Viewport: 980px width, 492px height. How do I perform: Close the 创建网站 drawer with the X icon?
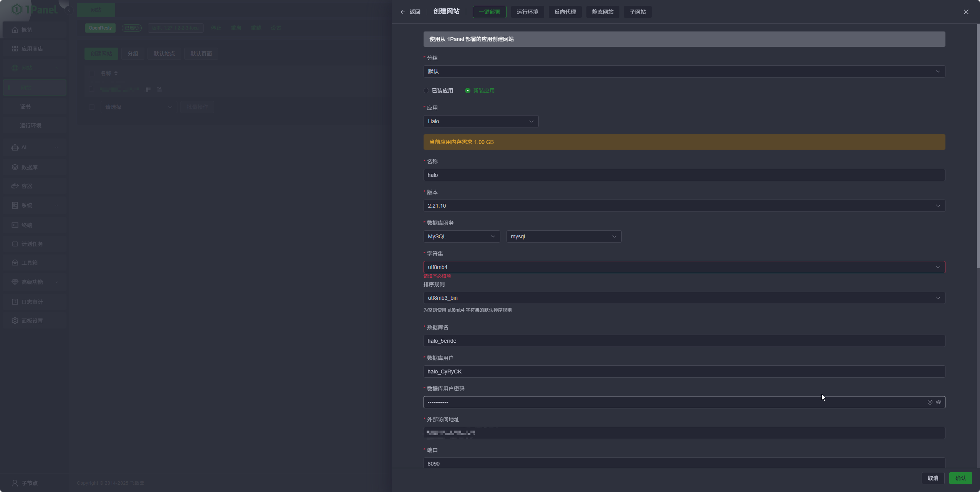tap(966, 12)
